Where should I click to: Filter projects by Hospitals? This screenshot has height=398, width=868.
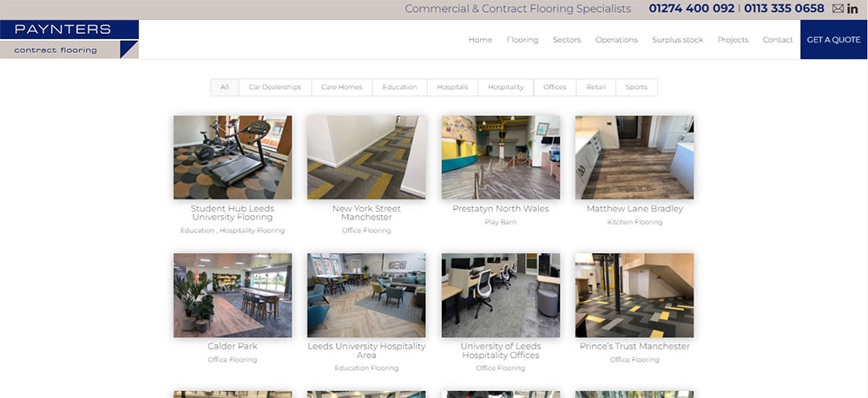tap(452, 88)
